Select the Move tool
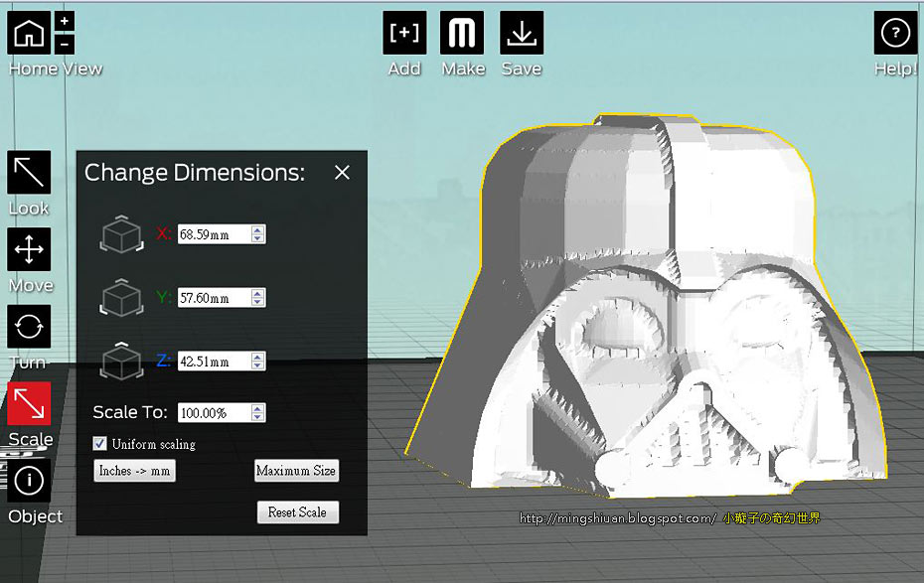 (x=29, y=249)
